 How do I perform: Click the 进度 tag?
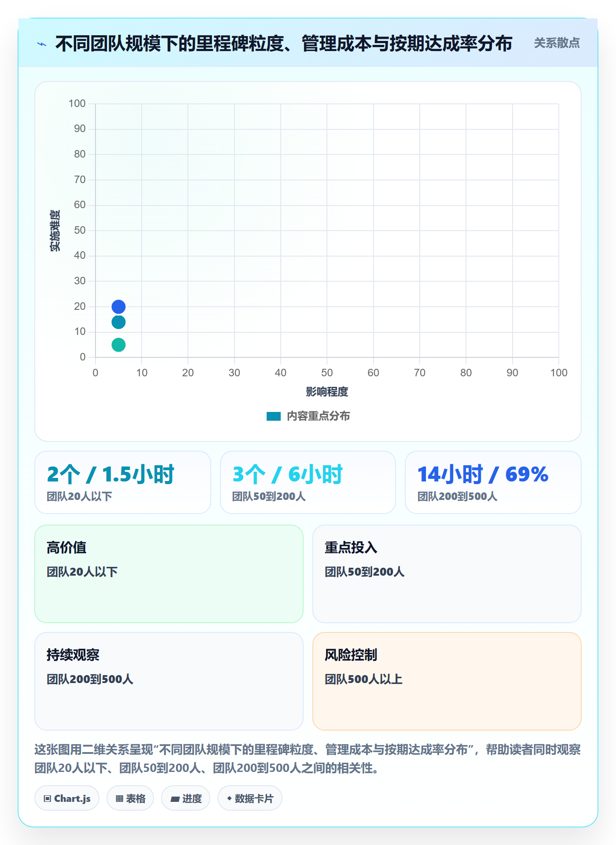(186, 798)
